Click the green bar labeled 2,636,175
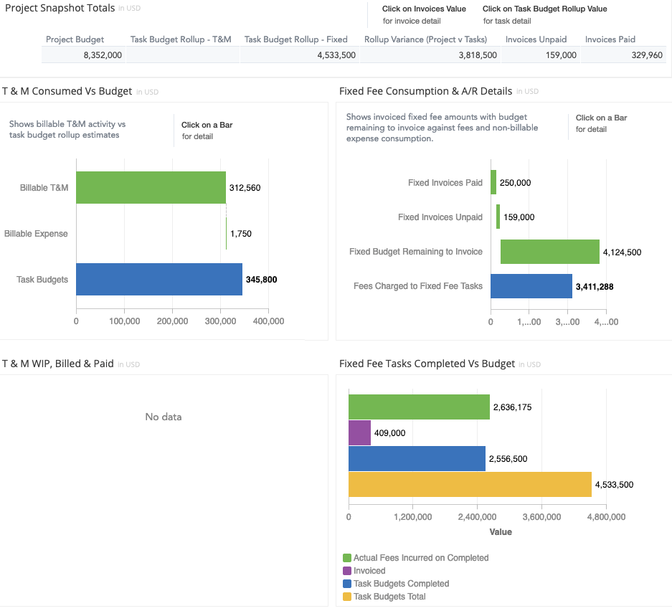The height and width of the screenshot is (616, 672). [419, 407]
